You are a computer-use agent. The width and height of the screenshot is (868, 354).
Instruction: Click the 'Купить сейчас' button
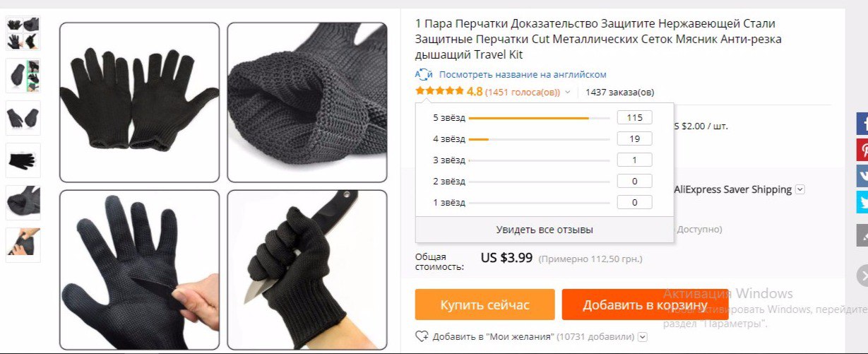pyautogui.click(x=484, y=305)
